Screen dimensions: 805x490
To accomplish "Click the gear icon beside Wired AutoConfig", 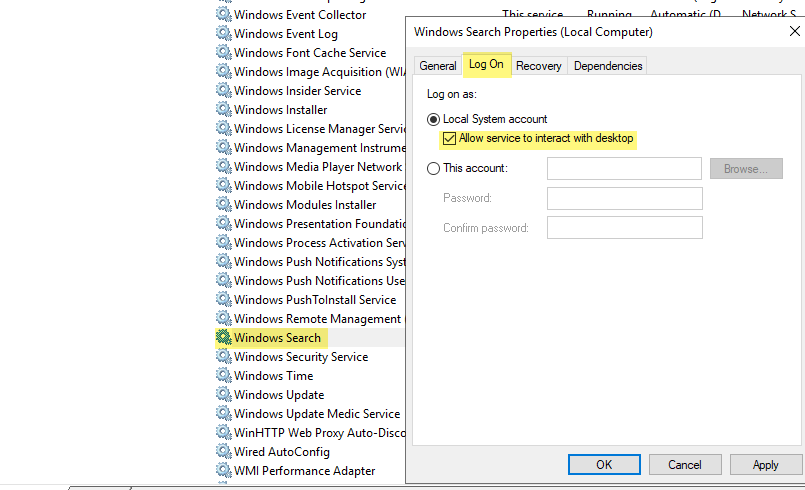I will click(x=223, y=451).
